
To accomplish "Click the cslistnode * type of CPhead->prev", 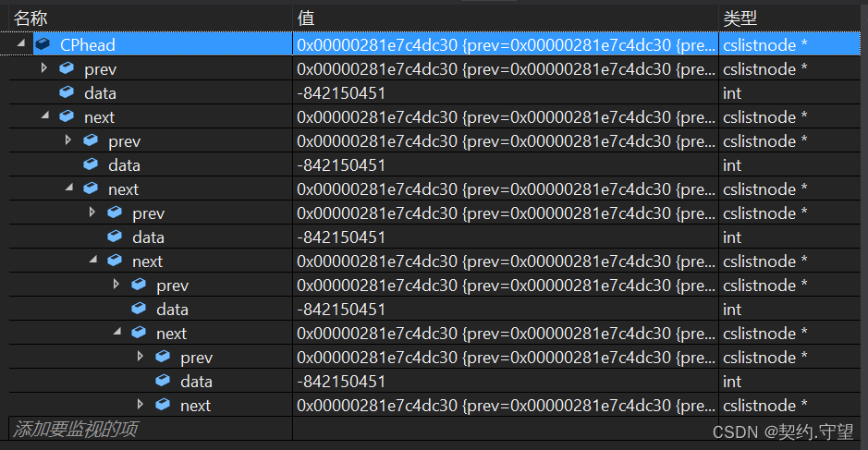I will [x=765, y=69].
